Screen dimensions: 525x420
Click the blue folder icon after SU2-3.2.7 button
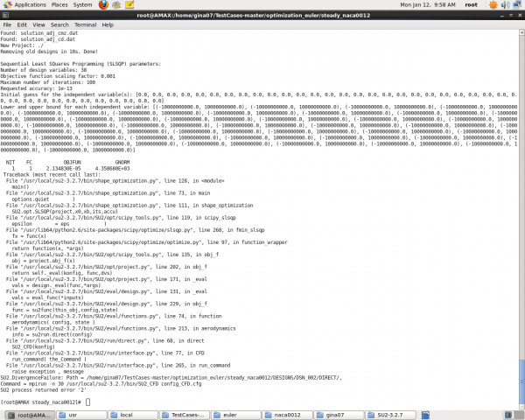pyautogui.click(x=425, y=415)
